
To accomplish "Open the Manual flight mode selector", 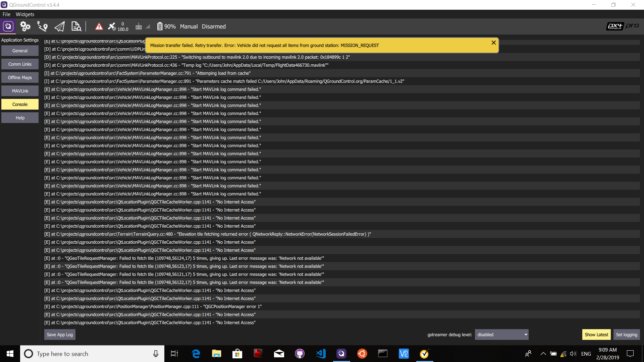I will click(189, 26).
